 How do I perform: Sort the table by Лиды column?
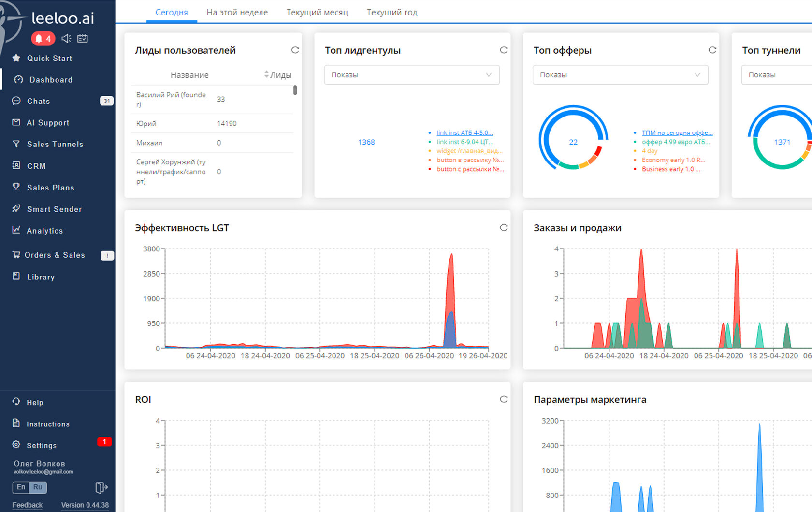(278, 75)
